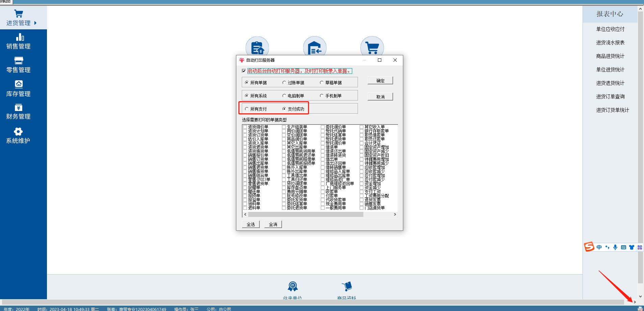The height and width of the screenshot is (311, 644).
Task: Open 进货订单查询 report
Action: pyautogui.click(x=610, y=96)
